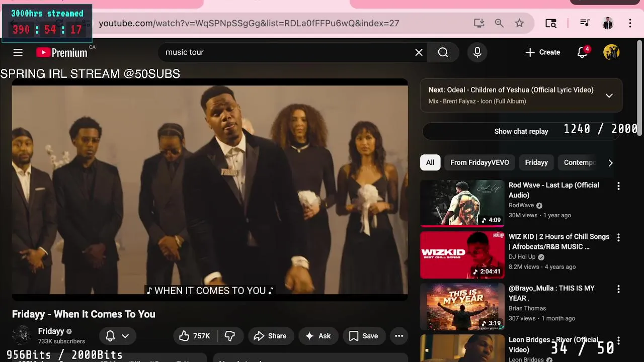Open notifications bell with 4 badge
Screen dimensions: 644x362
pyautogui.click(x=583, y=52)
